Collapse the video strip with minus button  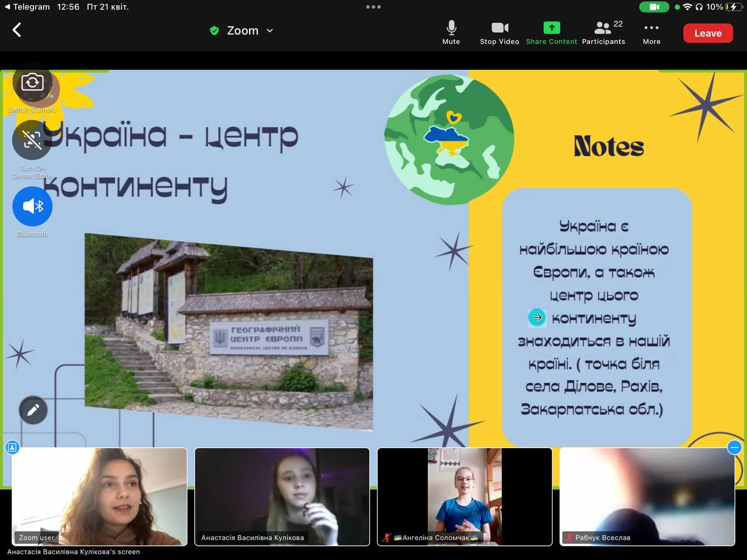coord(734,447)
